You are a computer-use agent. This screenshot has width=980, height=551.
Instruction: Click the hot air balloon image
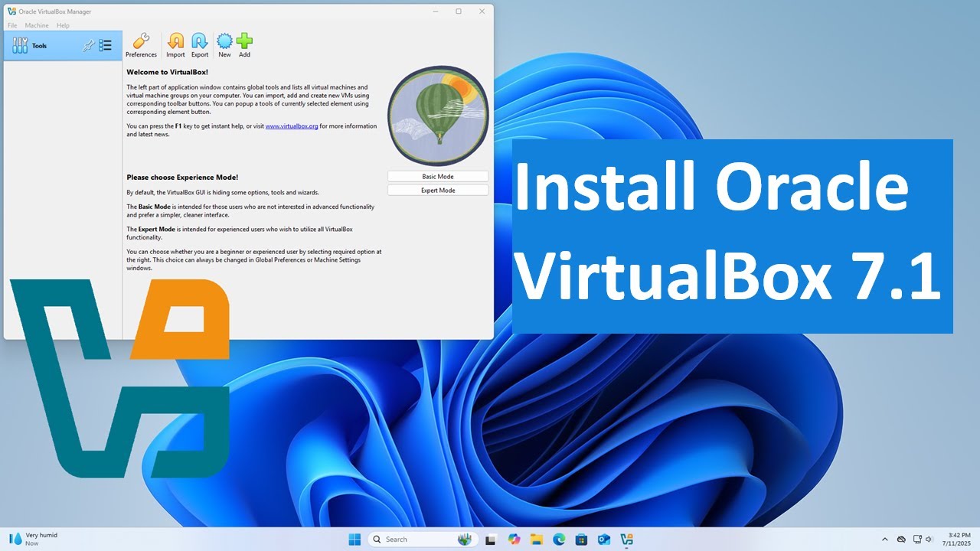pos(438,116)
